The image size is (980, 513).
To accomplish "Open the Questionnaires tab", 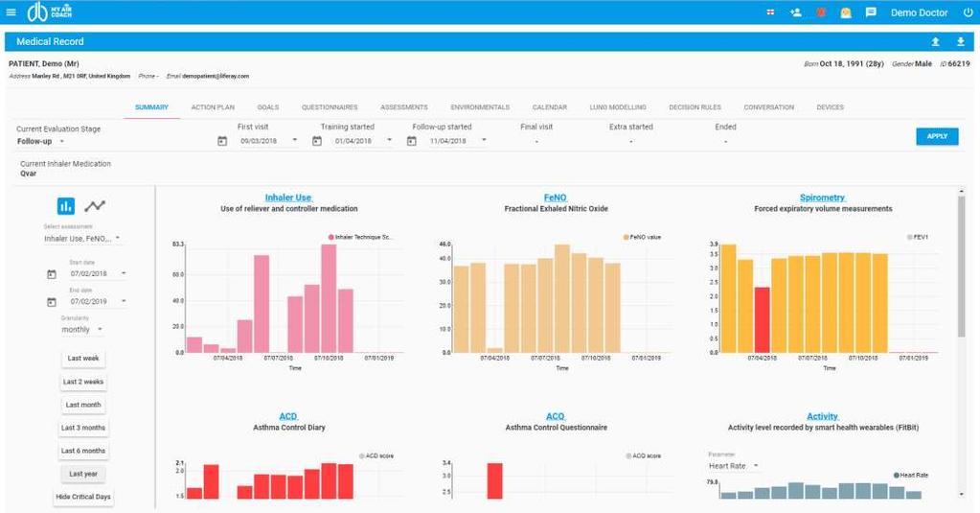I will 330,107.
